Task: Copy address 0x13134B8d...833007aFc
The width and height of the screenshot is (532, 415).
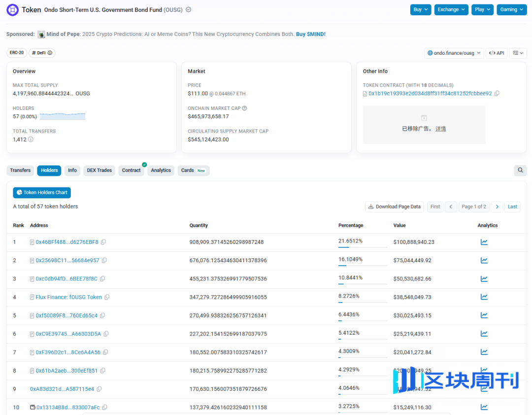Action: click(105, 407)
